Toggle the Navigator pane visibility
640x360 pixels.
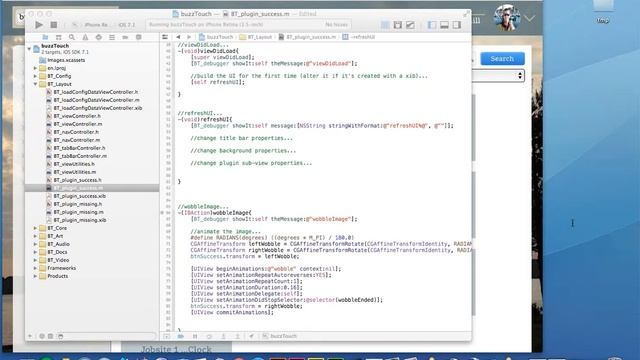coord(432,25)
